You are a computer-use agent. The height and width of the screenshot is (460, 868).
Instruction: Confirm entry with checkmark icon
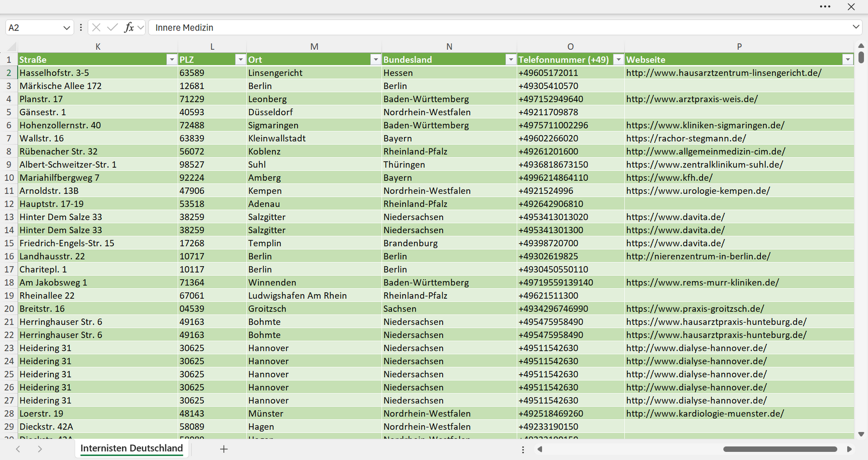coord(112,27)
